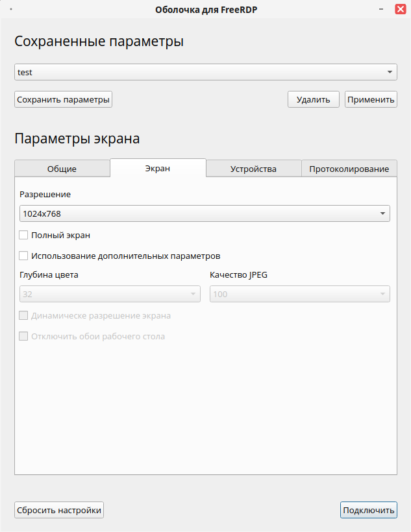Apply saved profile with 'Применить'
The width and height of the screenshot is (411, 532).
pos(371,99)
